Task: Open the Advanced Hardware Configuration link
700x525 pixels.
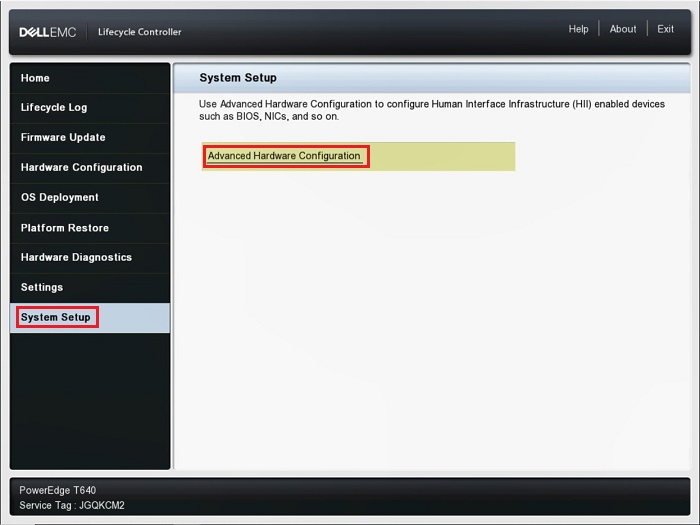Action: coord(284,156)
